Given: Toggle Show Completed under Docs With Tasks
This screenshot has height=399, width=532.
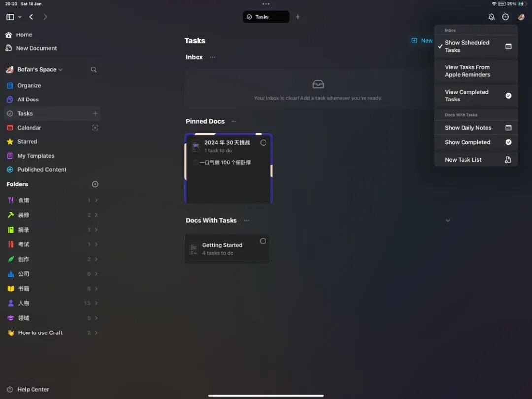Looking at the screenshot, I should point(476,142).
